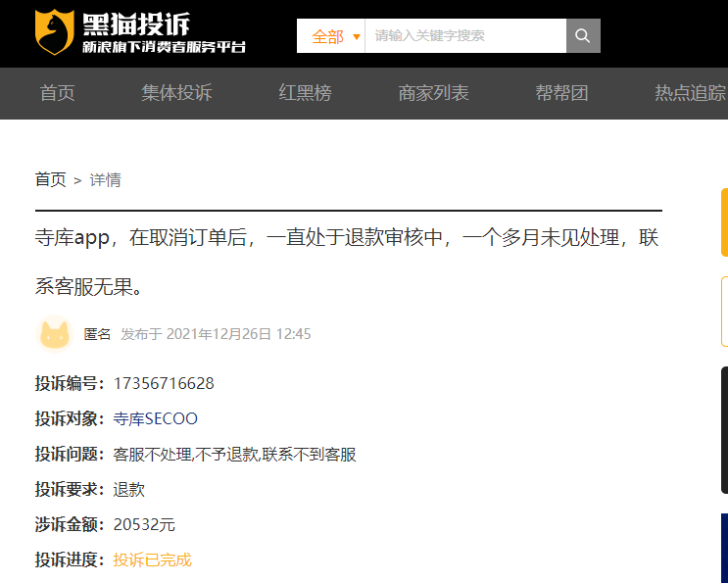Click the post date 2021年12月26日 12:45
728x583 pixels.
pyautogui.click(x=239, y=334)
